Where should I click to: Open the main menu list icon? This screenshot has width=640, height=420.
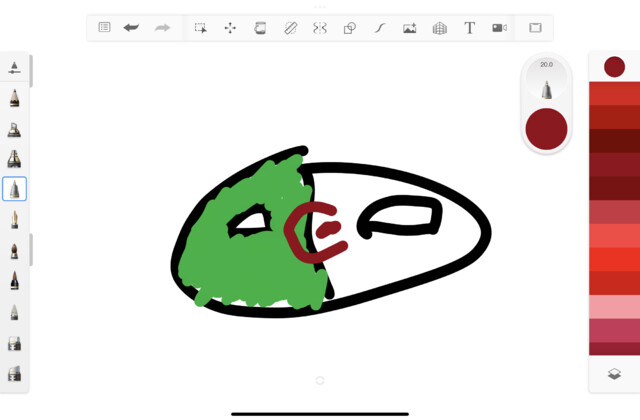104,27
